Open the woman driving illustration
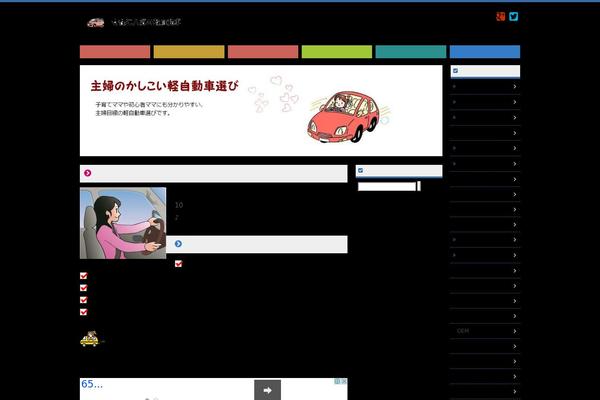Viewport: 600px width, 400px height. point(123,223)
